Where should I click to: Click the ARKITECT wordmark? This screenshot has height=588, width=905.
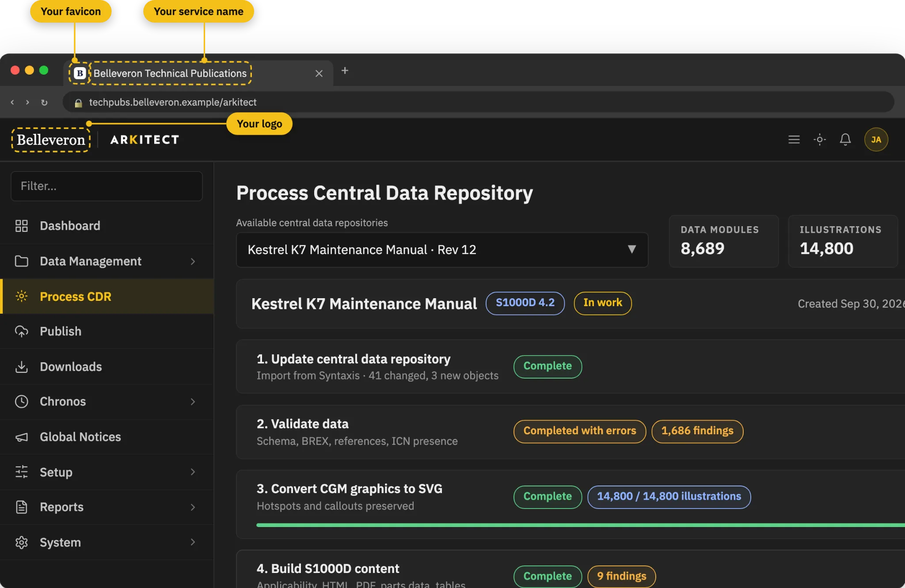[x=145, y=140]
